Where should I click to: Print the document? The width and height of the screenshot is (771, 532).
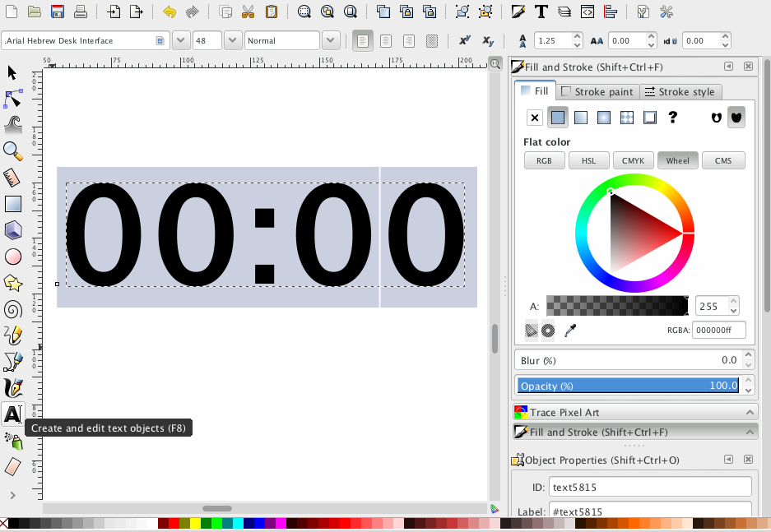coord(81,12)
